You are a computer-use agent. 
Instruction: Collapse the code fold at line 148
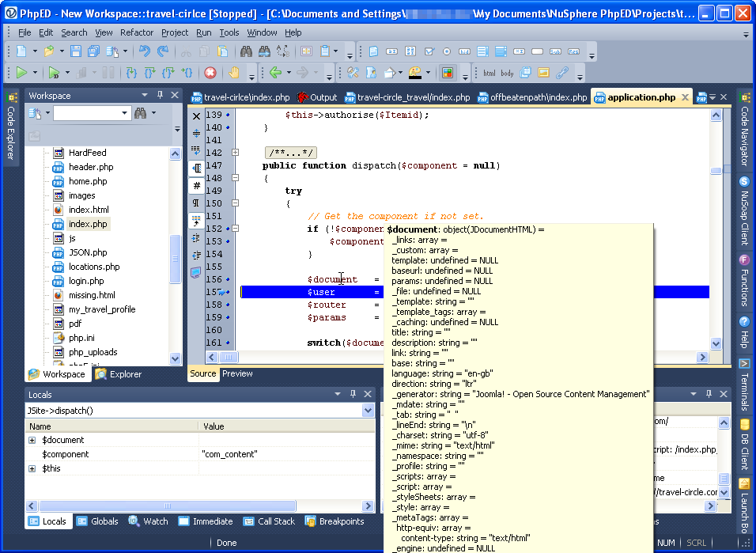pos(235,178)
